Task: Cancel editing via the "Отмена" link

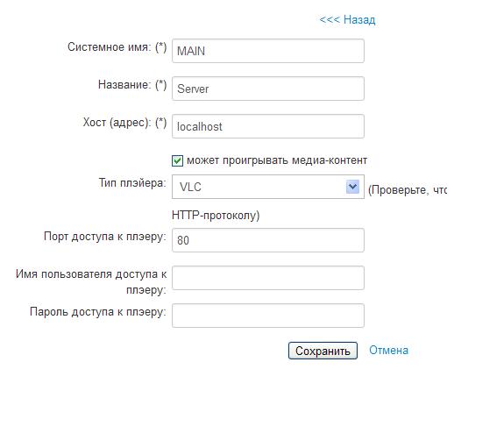Action: tap(388, 350)
